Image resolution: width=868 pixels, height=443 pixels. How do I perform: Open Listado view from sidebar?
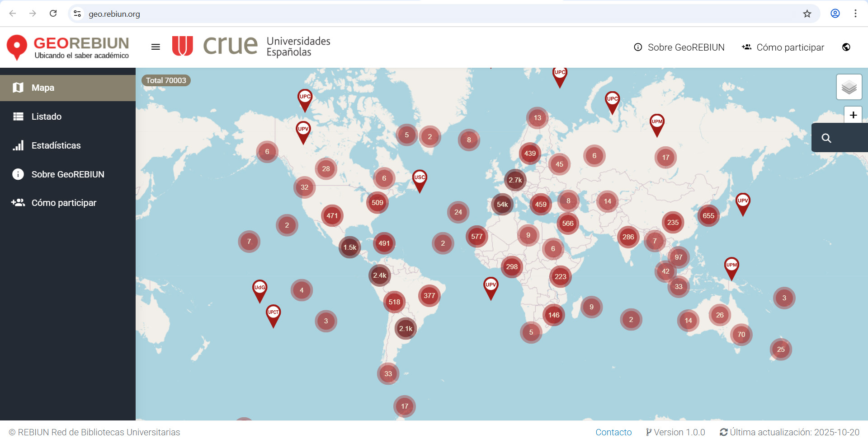coord(68,117)
